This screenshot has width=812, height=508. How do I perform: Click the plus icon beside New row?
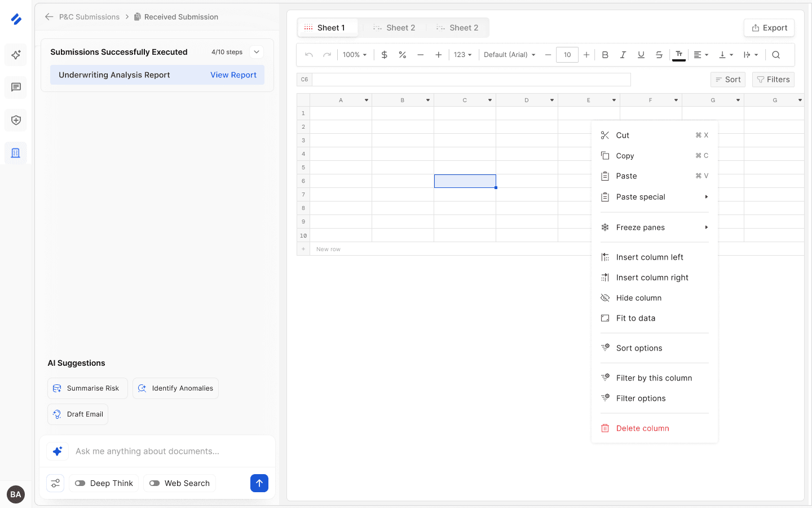coord(303,249)
